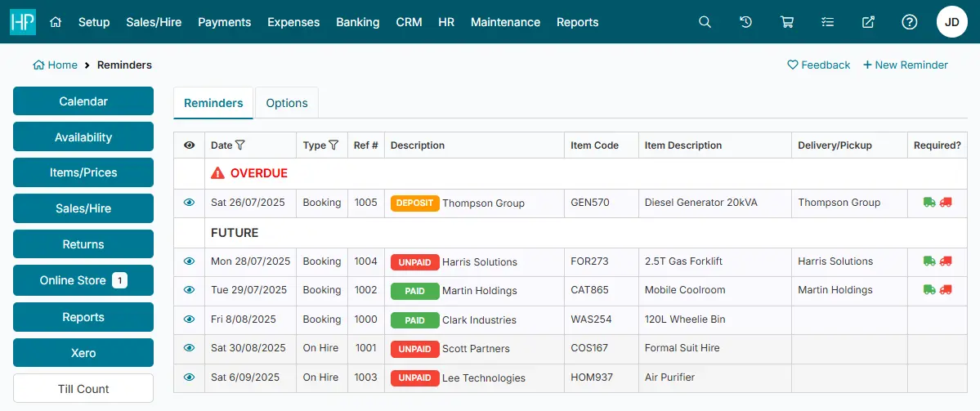Click the eye icon in table header

[190, 145]
